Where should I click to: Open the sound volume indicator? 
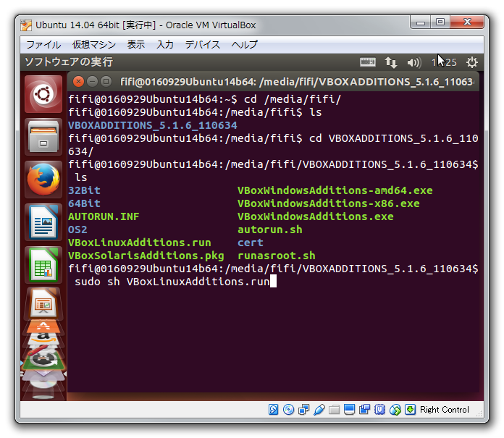(414, 62)
